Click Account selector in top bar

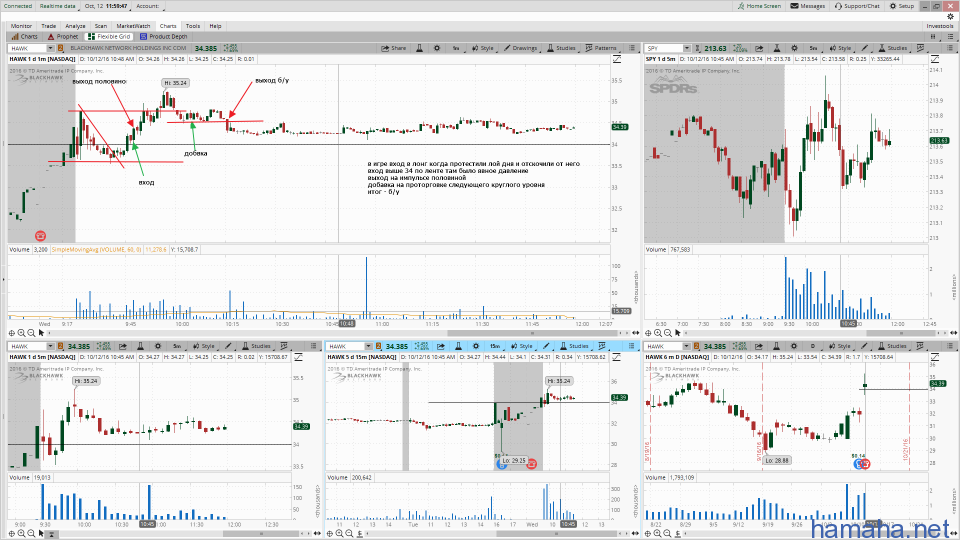[x=148, y=6]
